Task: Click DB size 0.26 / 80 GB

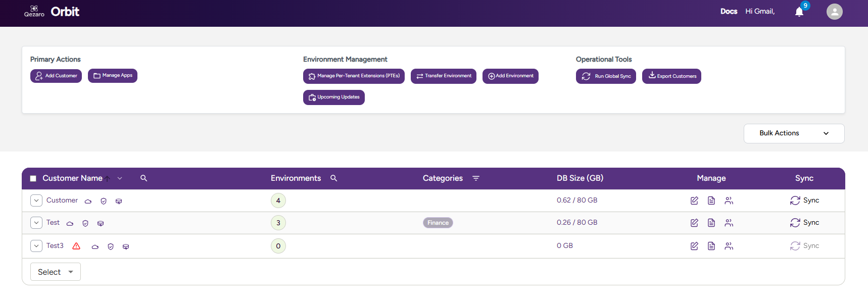Action: pos(577,223)
